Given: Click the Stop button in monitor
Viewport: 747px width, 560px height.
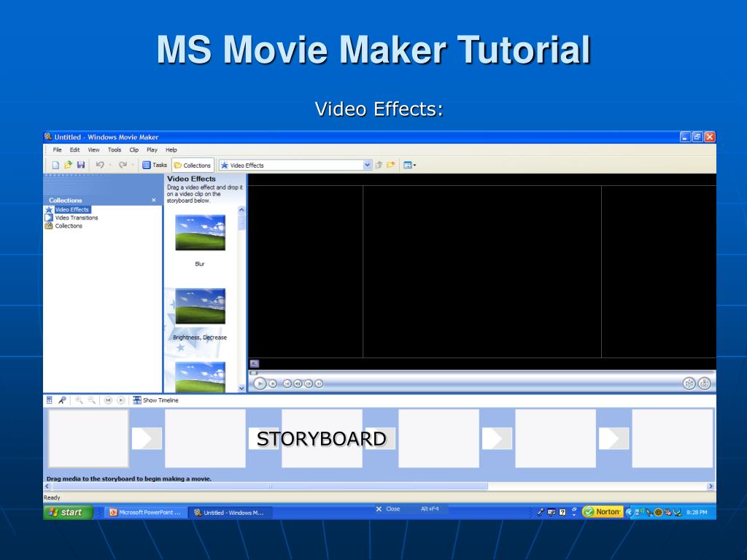Looking at the screenshot, I should pyautogui.click(x=273, y=384).
